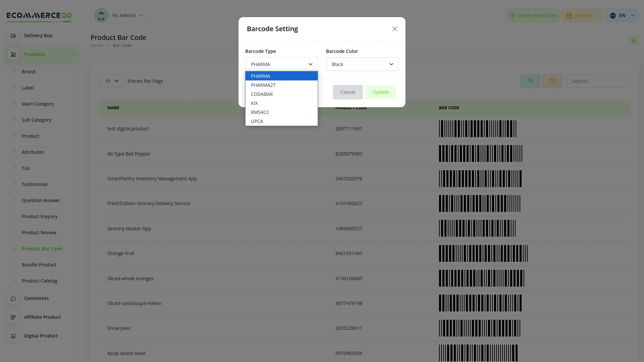This screenshot has height=362, width=644.
Task: Select PHARMA2T from barcode type list
Action: coord(263,85)
